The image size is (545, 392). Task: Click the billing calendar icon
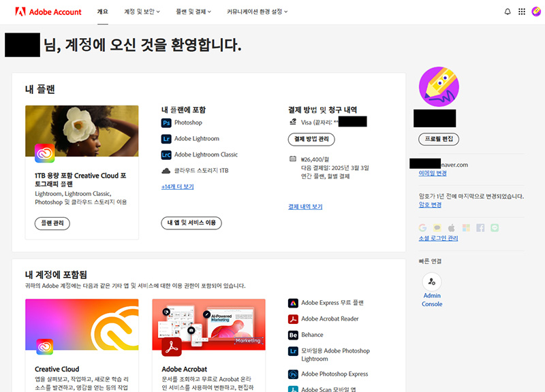[293, 159]
